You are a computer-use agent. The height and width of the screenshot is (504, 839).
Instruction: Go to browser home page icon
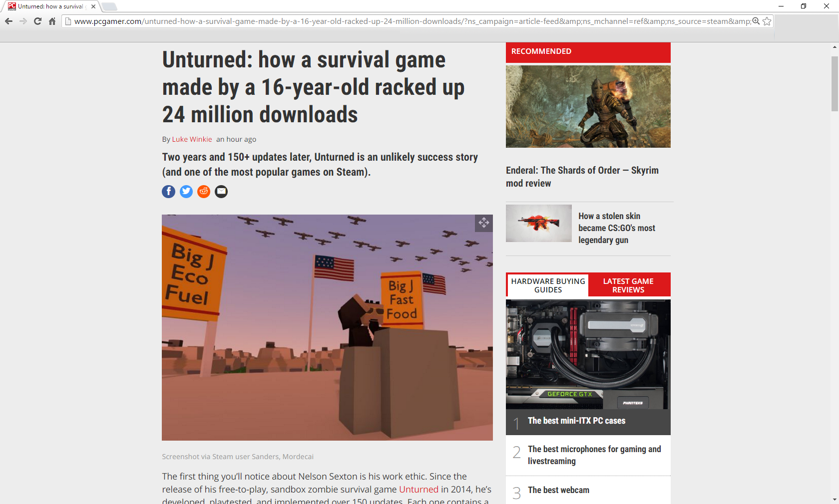pos(52,21)
